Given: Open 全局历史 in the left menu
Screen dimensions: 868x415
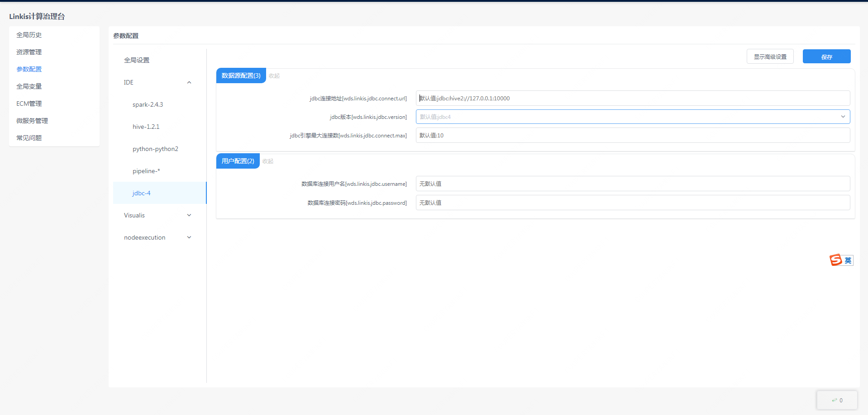Looking at the screenshot, I should [29, 35].
